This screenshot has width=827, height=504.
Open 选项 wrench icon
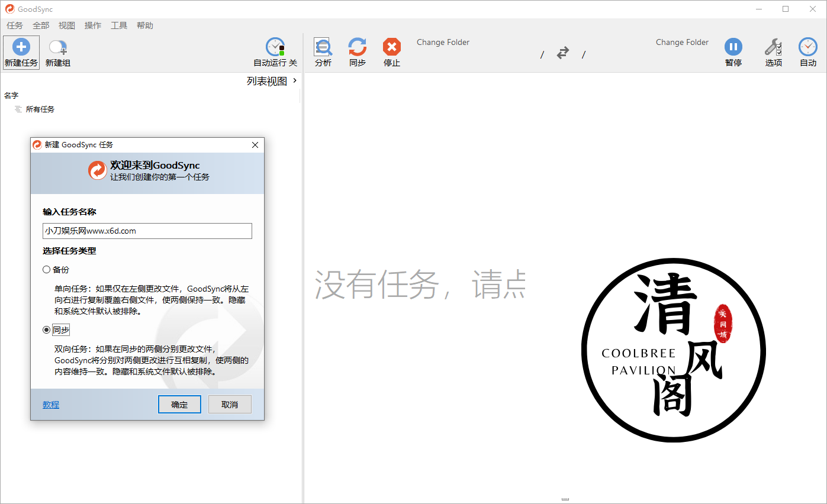[773, 47]
